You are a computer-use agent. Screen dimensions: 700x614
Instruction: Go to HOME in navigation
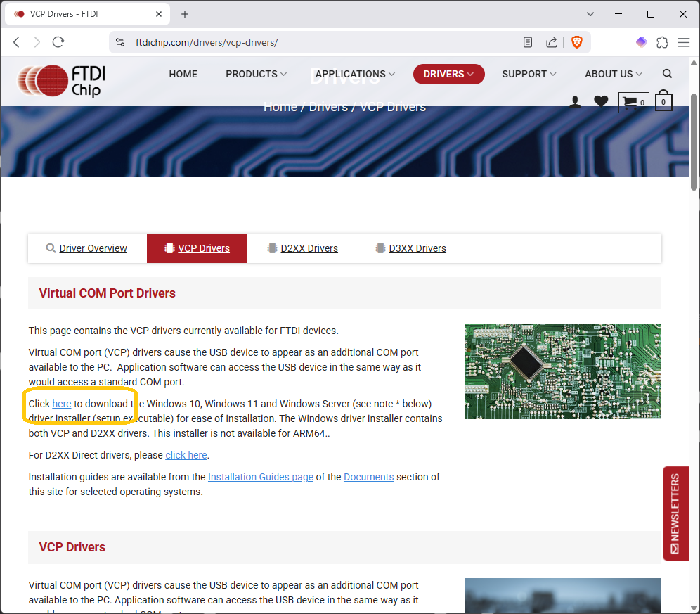point(183,74)
